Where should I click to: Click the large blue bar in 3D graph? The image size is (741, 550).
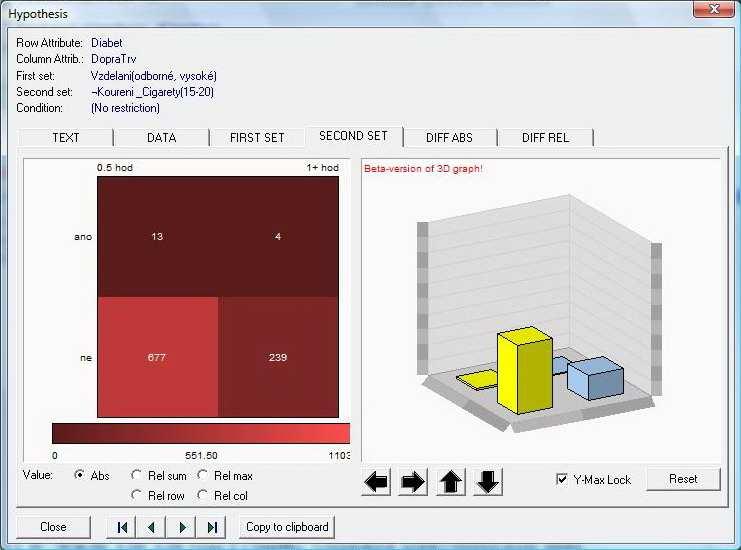point(595,378)
